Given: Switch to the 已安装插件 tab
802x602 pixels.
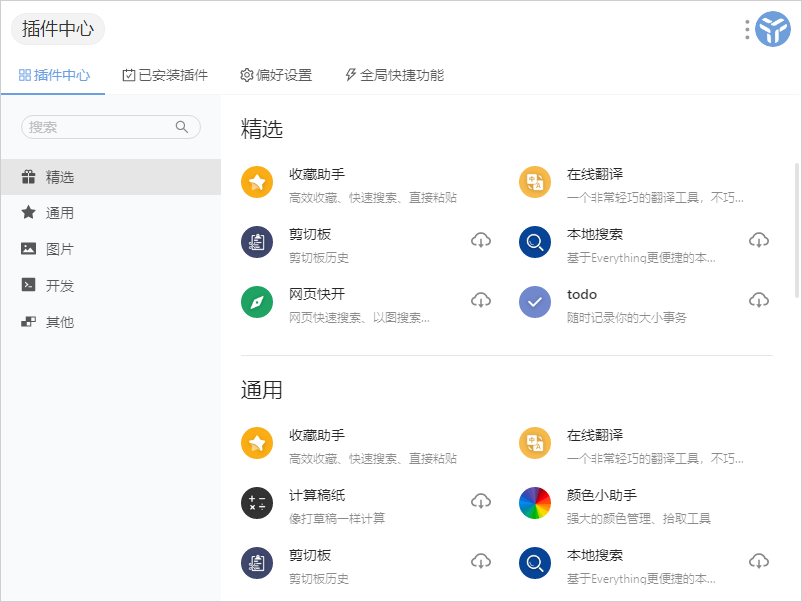Looking at the screenshot, I should pos(164,74).
